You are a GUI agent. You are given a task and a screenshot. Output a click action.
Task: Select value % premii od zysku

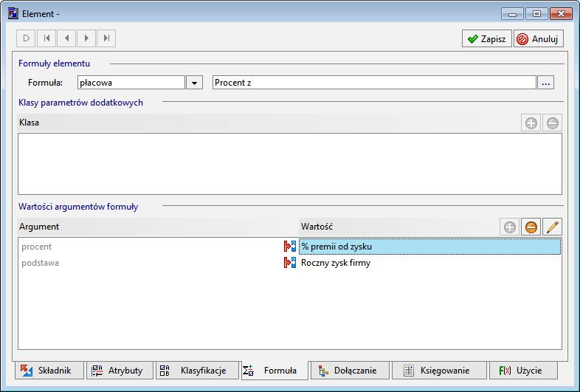tap(429, 247)
